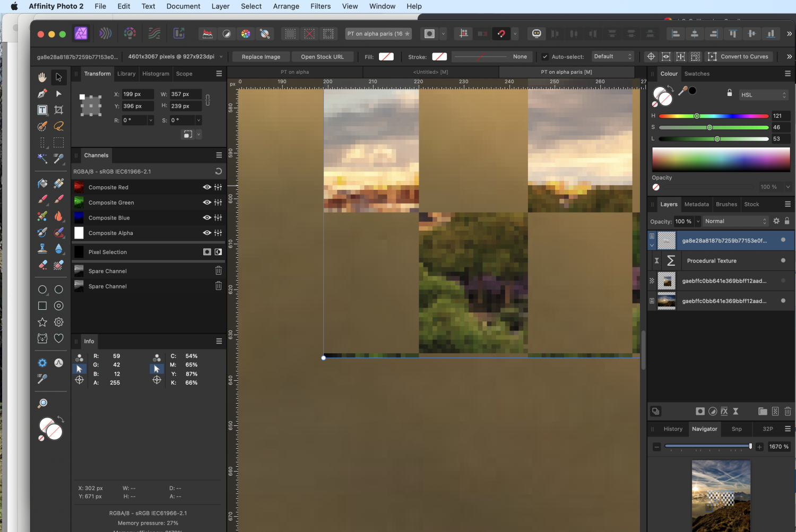
Task: Select the Hand (View) tool
Action: [42, 77]
